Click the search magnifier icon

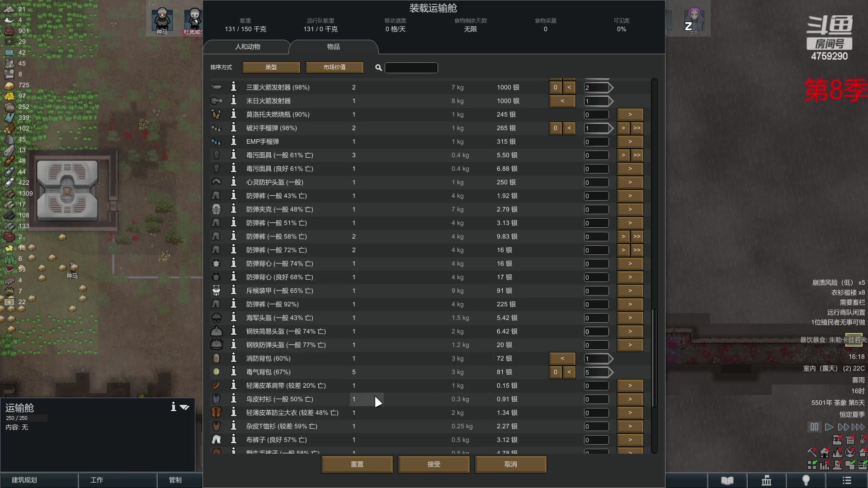[x=378, y=68]
